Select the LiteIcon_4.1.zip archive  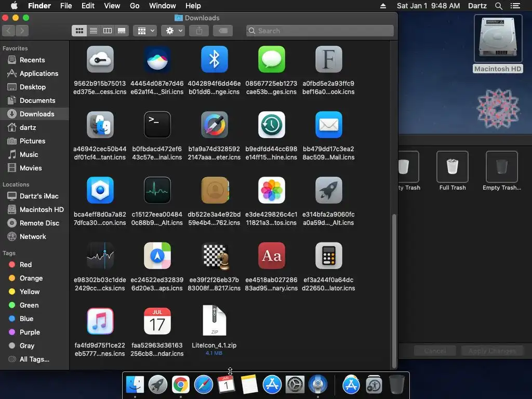click(214, 321)
